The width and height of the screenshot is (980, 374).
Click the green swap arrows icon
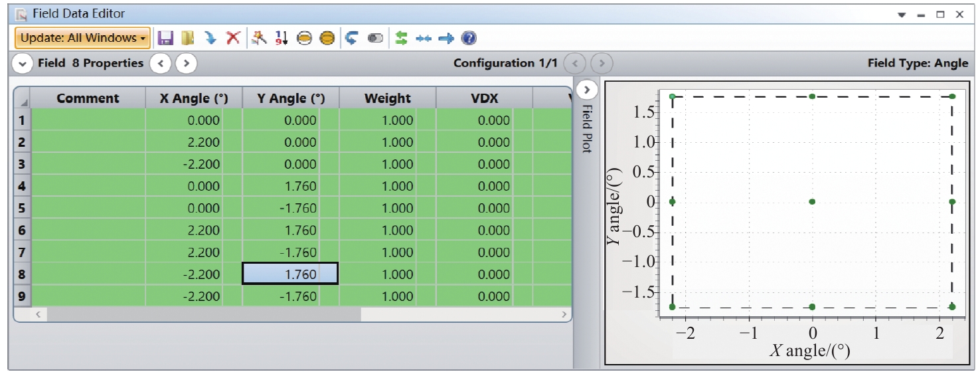click(401, 39)
